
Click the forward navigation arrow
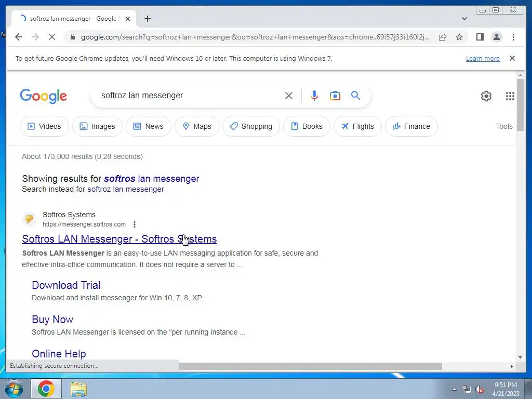pyautogui.click(x=35, y=37)
